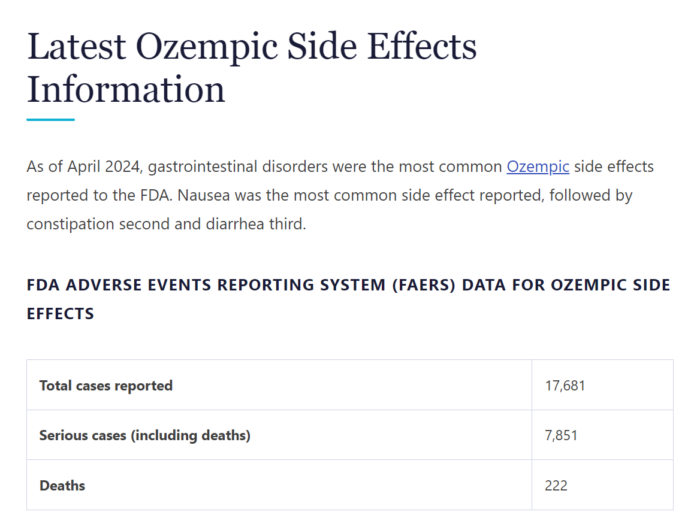Click the word "Information" in the title
The width and height of the screenshot is (700, 530).
click(x=125, y=89)
